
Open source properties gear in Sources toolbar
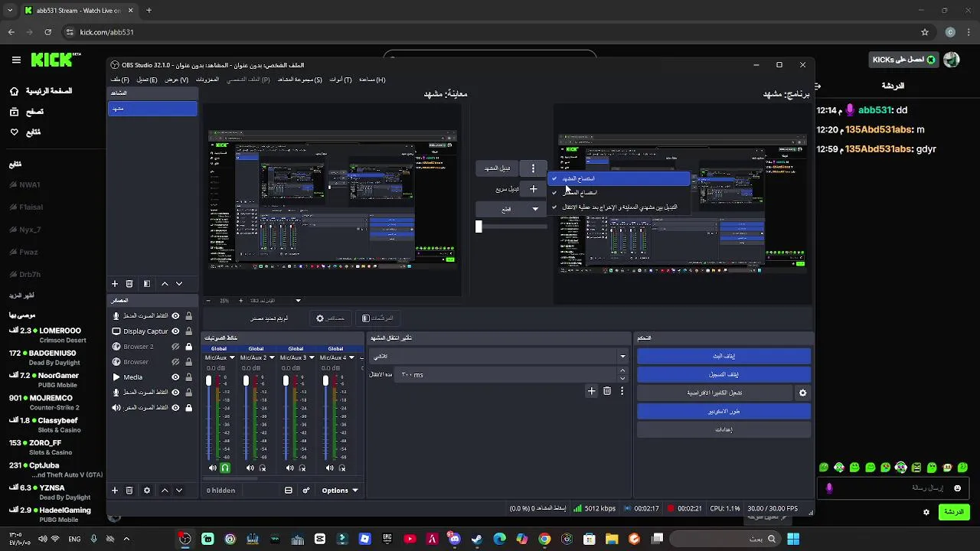click(147, 491)
